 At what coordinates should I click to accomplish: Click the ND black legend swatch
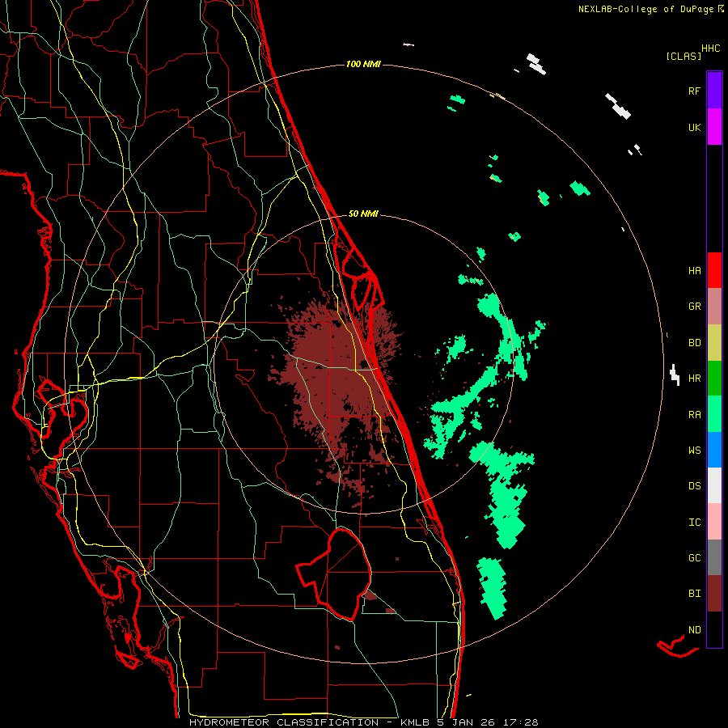(x=714, y=629)
